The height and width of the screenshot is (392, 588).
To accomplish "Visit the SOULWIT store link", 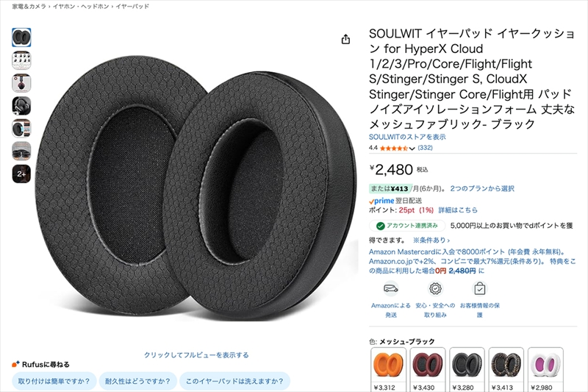I will click(407, 137).
